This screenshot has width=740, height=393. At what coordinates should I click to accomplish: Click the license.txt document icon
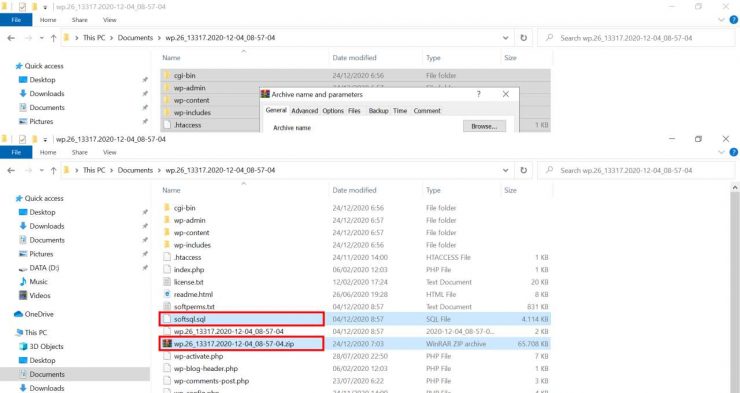167,282
